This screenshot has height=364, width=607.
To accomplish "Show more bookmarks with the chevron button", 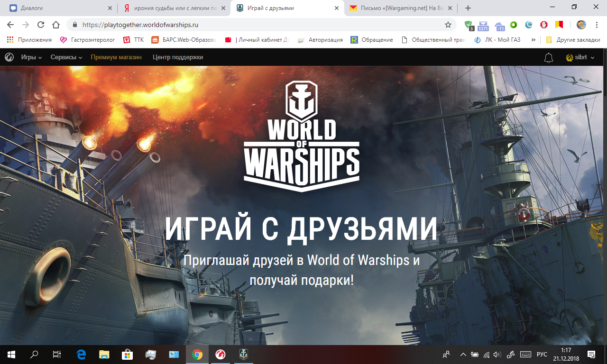I will click(533, 40).
